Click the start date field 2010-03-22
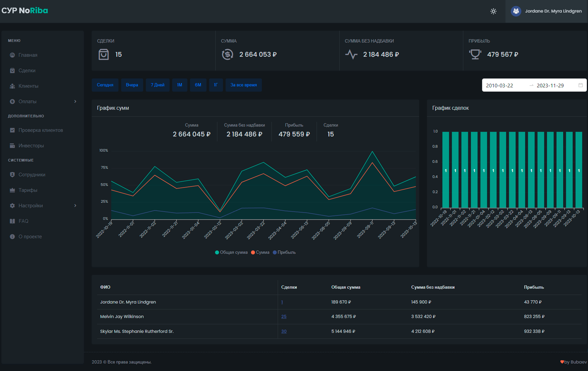 (500, 85)
